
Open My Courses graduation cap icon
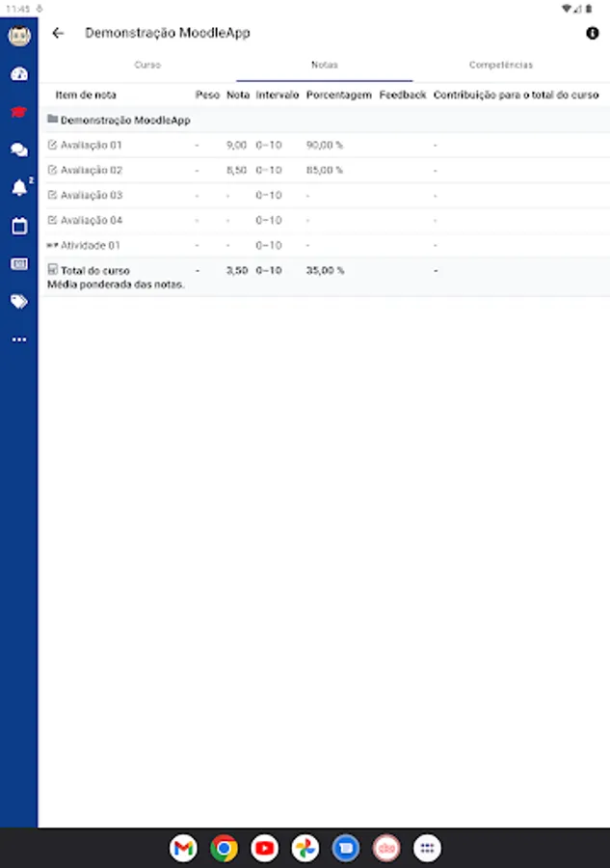19,112
